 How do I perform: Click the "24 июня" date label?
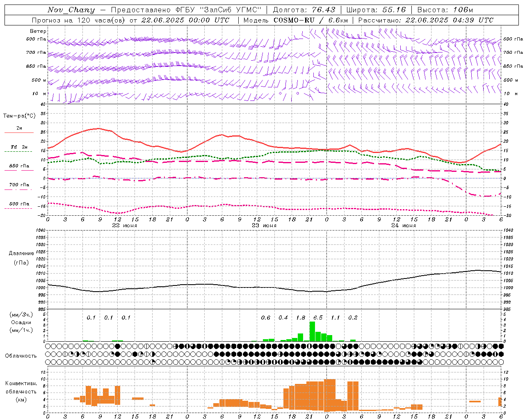click(404, 226)
